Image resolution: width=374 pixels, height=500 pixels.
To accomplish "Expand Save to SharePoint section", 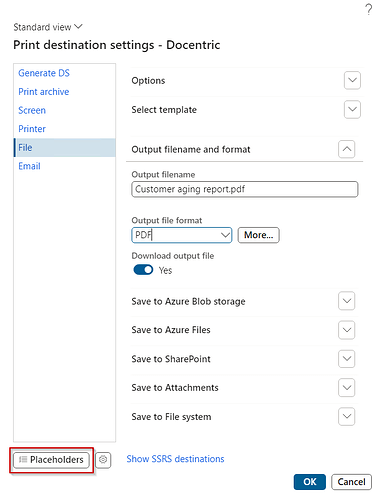I will point(347,359).
